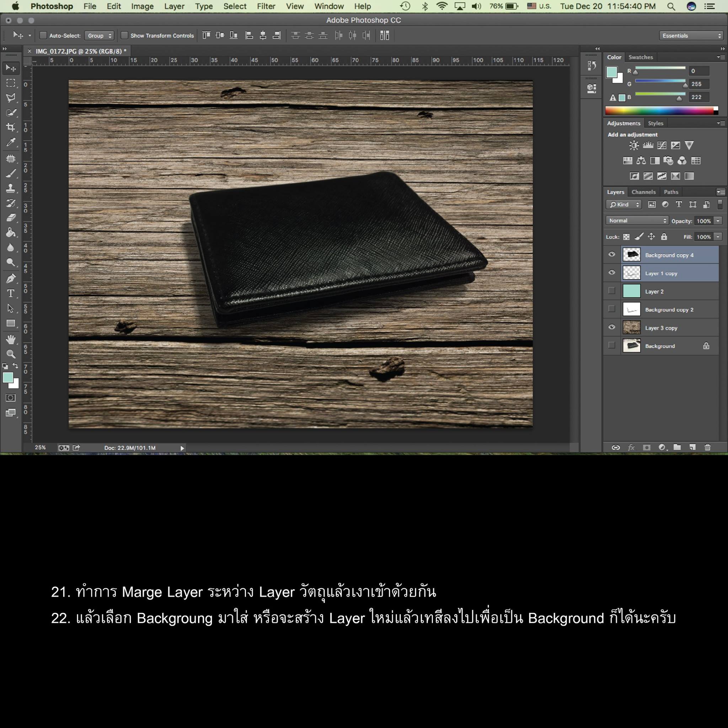This screenshot has height=728, width=728.
Task: Open macOS Spotlight search icon
Action: click(x=671, y=6)
